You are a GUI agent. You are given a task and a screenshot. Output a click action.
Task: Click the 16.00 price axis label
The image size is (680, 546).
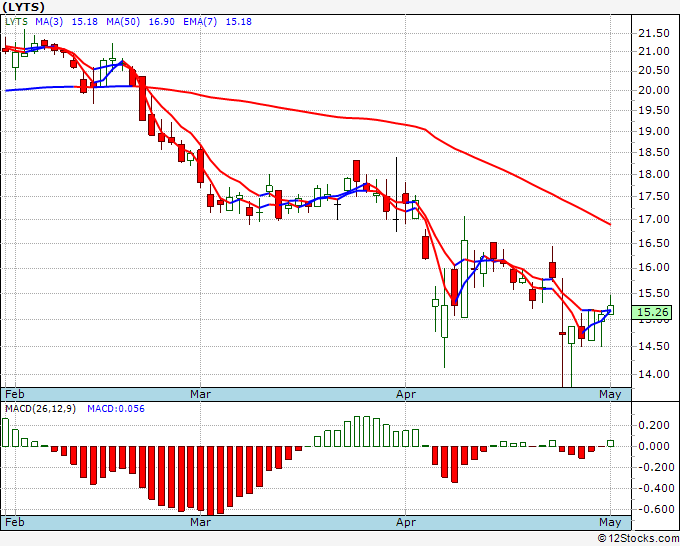pyautogui.click(x=654, y=268)
